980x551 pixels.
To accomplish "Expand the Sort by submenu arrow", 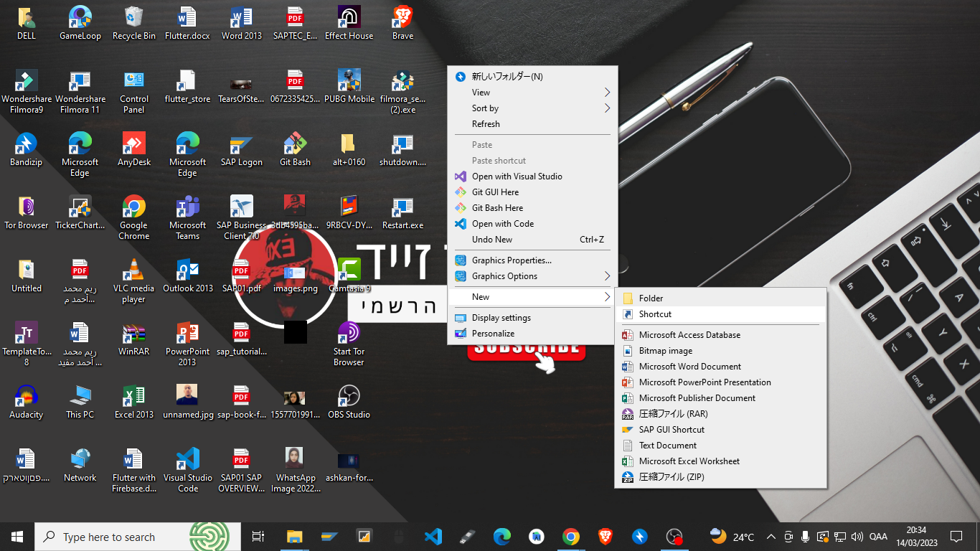I will 607,108.
